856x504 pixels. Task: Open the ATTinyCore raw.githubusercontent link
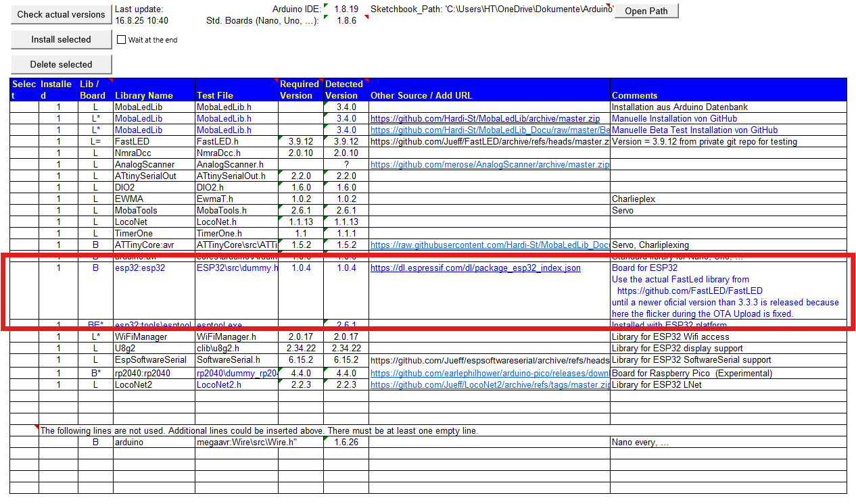(490, 245)
